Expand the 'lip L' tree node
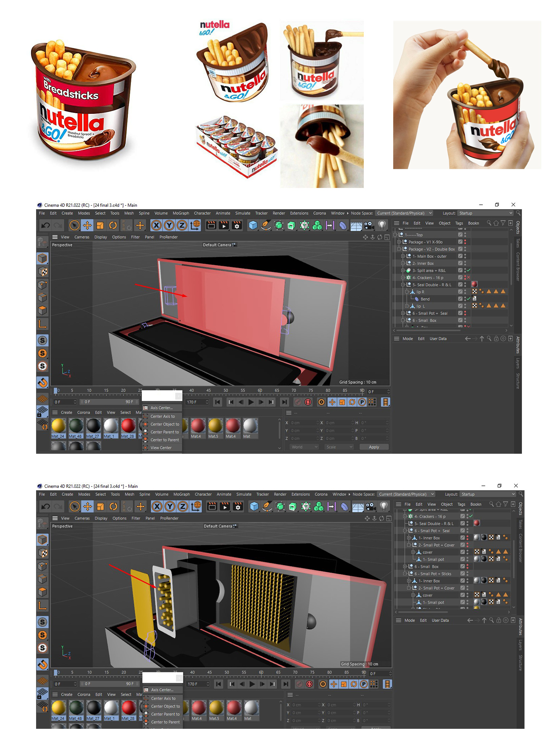 tap(407, 306)
